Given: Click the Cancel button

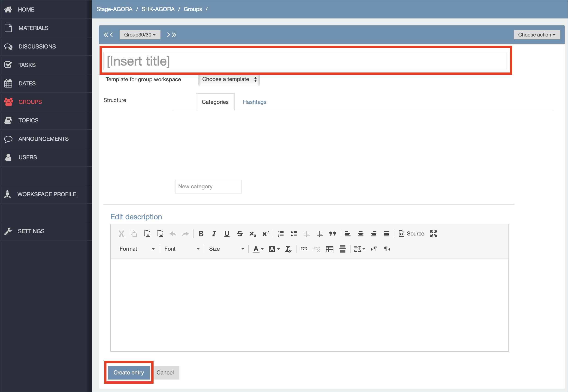Looking at the screenshot, I should point(165,372).
